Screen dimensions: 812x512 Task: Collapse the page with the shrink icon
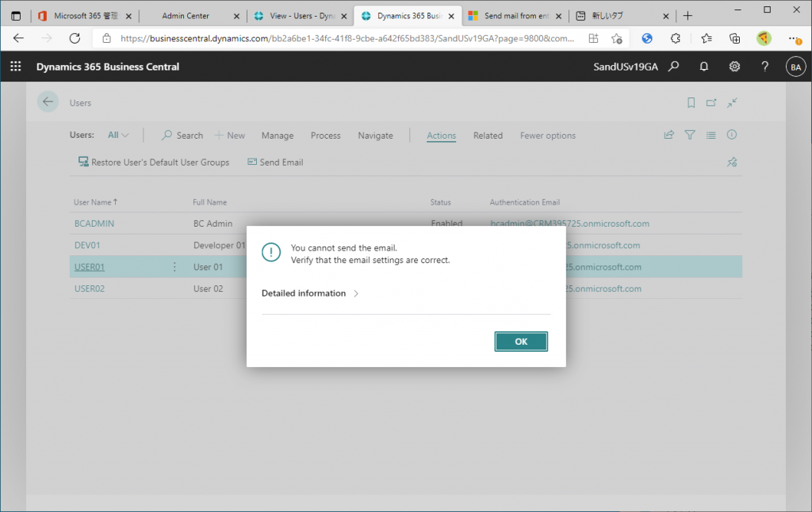732,102
